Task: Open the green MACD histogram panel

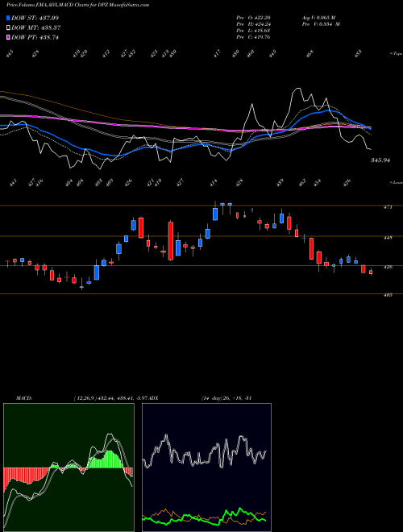Action: (x=69, y=468)
